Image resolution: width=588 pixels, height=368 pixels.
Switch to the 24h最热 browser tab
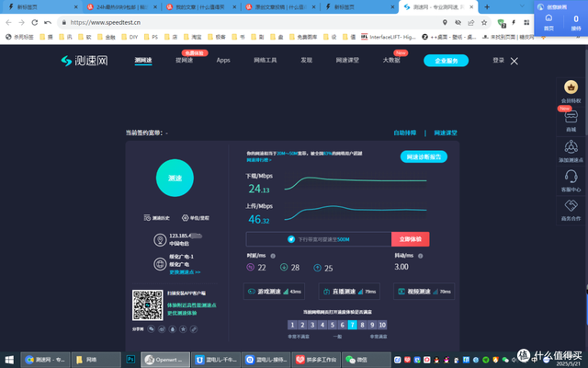[x=121, y=6]
